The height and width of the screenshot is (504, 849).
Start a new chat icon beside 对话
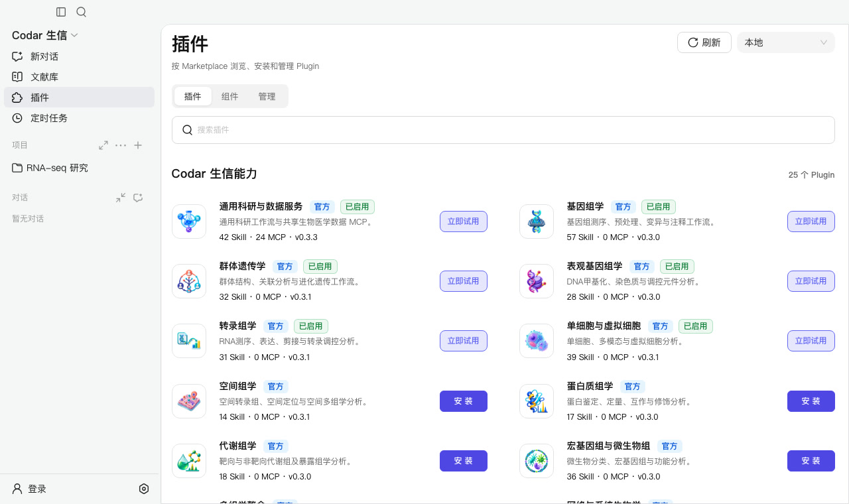click(138, 198)
